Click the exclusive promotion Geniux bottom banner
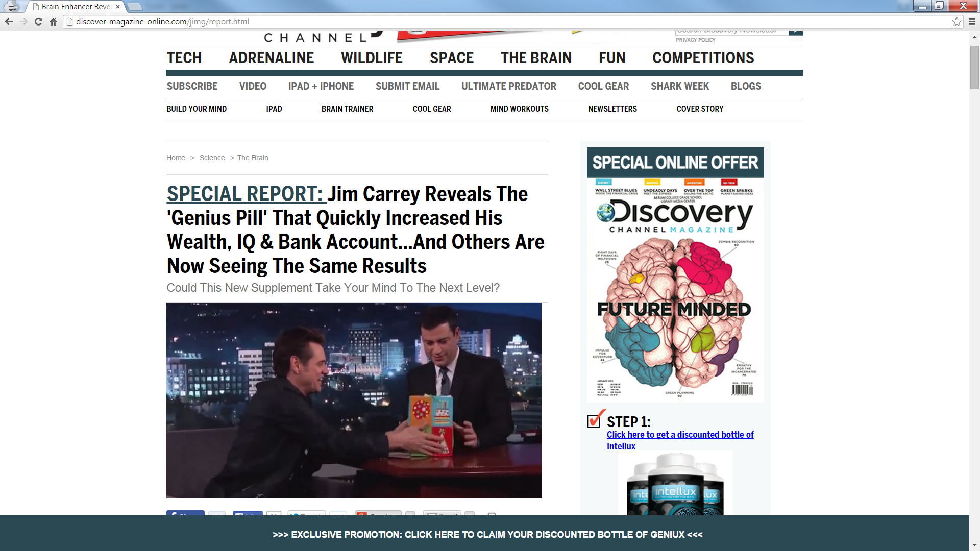This screenshot has height=551, width=980. (x=487, y=534)
